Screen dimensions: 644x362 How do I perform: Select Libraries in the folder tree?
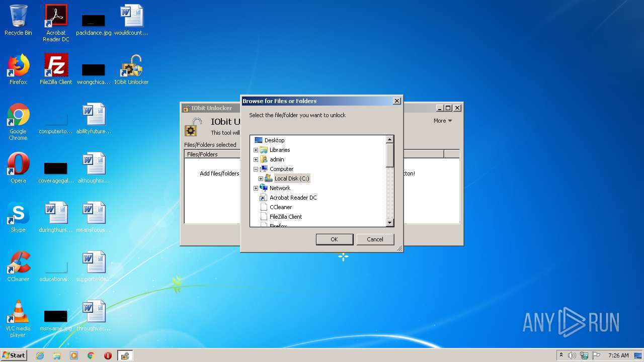click(280, 150)
